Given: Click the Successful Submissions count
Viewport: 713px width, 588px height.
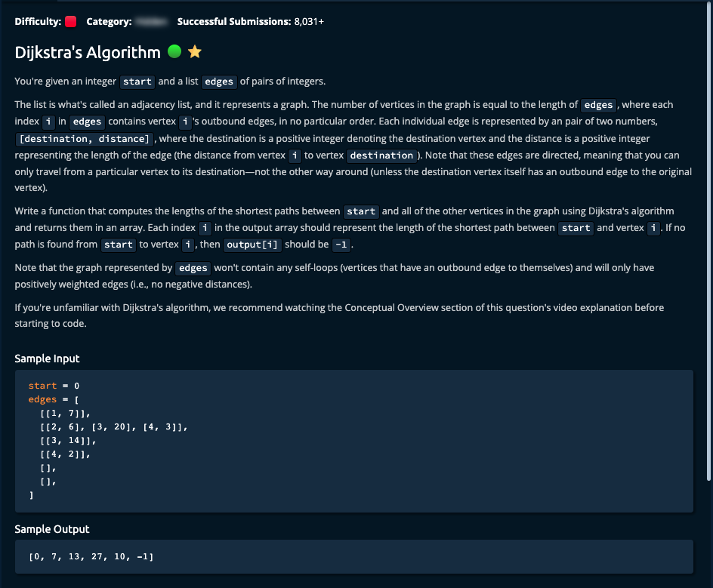Looking at the screenshot, I should click(x=309, y=22).
